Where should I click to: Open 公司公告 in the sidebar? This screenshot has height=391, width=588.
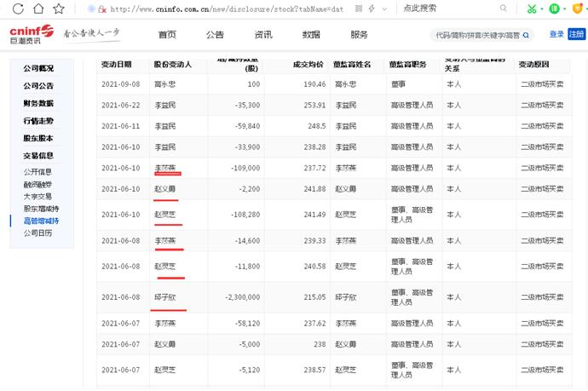pyautogui.click(x=38, y=86)
